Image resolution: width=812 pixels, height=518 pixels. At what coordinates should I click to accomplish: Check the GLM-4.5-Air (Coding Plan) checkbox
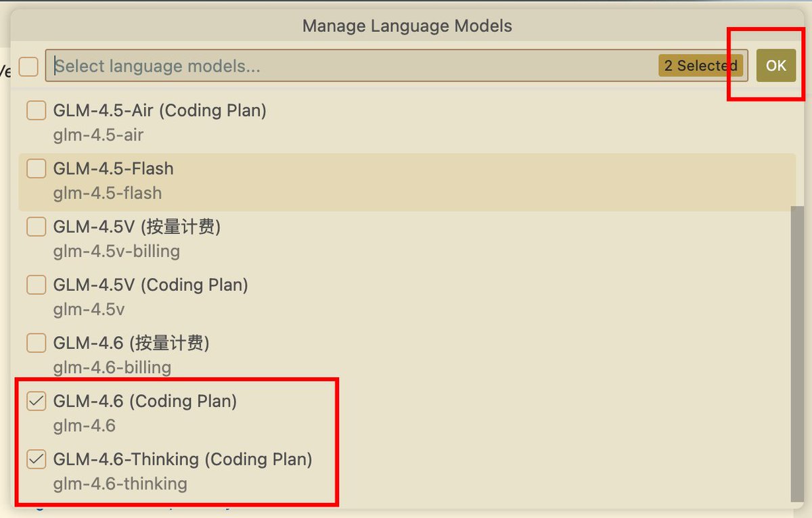(36, 110)
